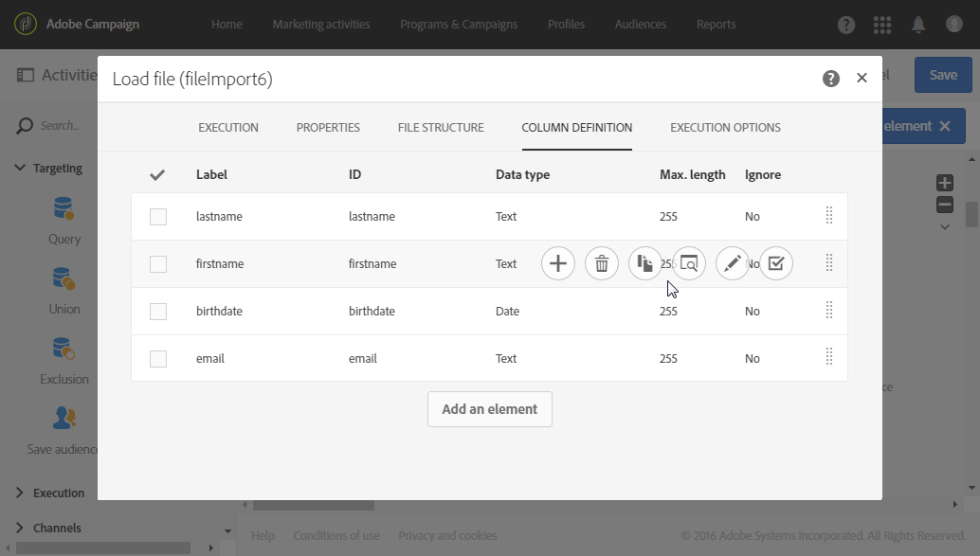980x556 pixels.
Task: Open the Execution Options tab
Action: [725, 128]
